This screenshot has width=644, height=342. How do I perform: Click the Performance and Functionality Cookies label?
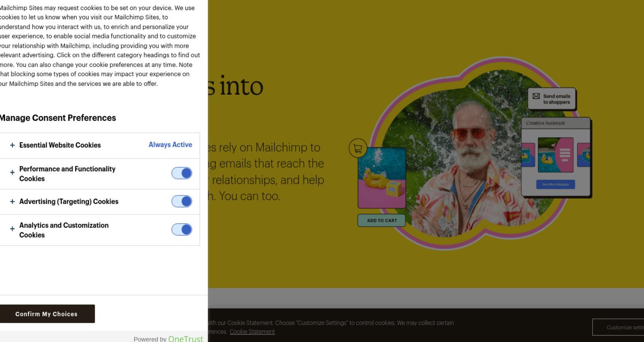(x=67, y=174)
